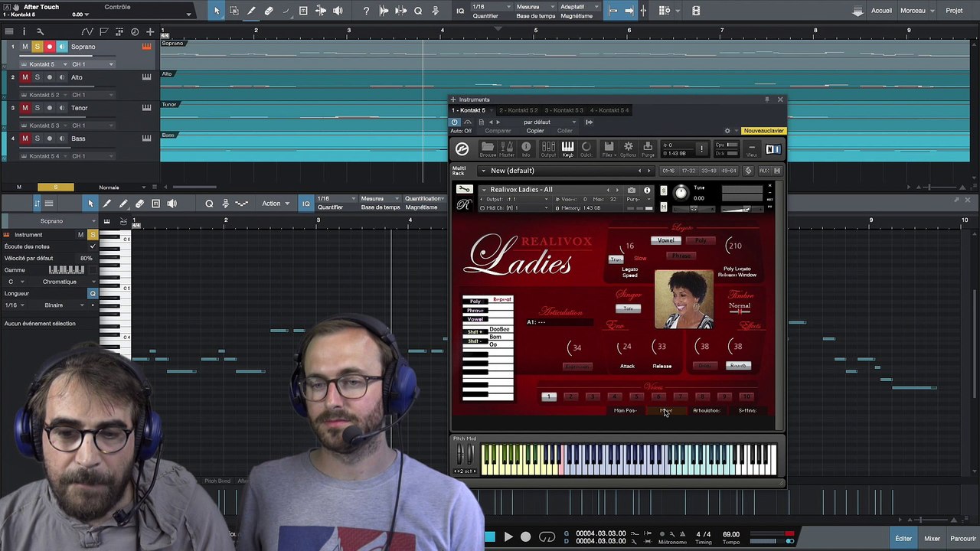Solo the Tenor track
The height and width of the screenshot is (551, 980).
(37, 108)
